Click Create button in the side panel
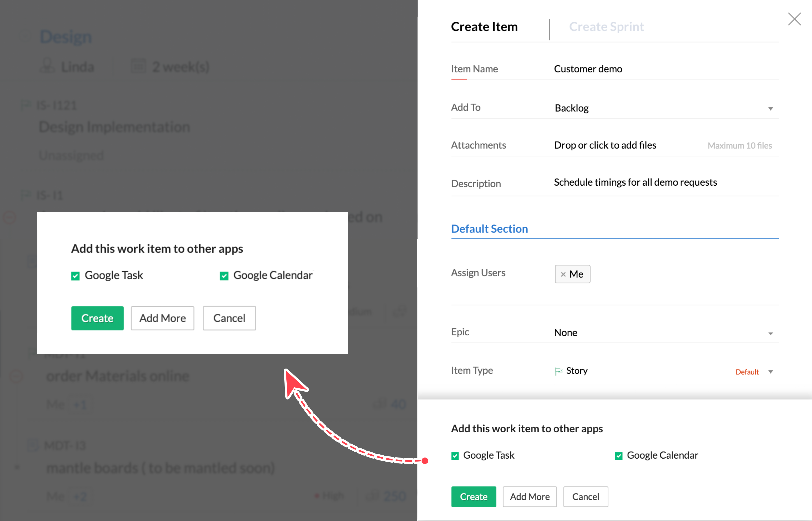The image size is (812, 521). click(x=473, y=497)
